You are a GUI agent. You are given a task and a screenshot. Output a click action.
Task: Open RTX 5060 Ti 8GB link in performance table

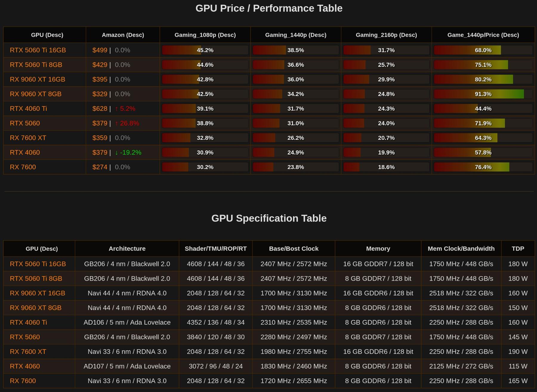(x=36, y=65)
